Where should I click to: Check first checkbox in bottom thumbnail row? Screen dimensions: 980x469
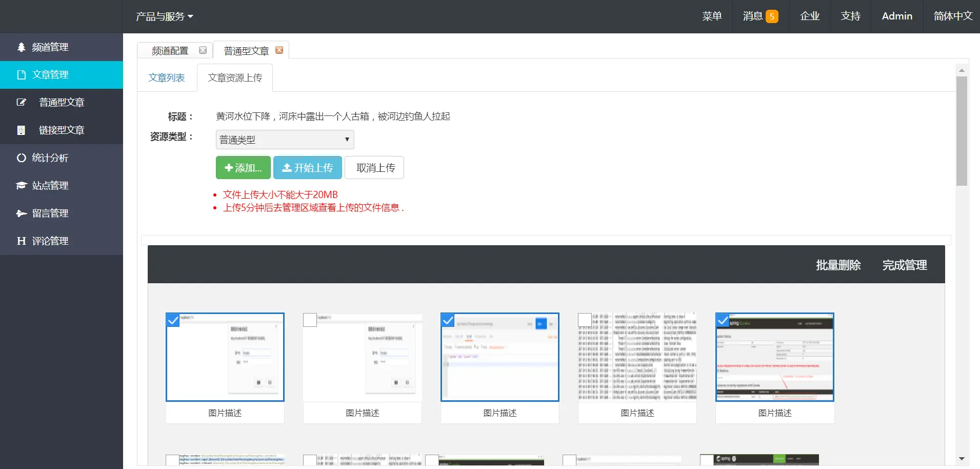point(172,461)
